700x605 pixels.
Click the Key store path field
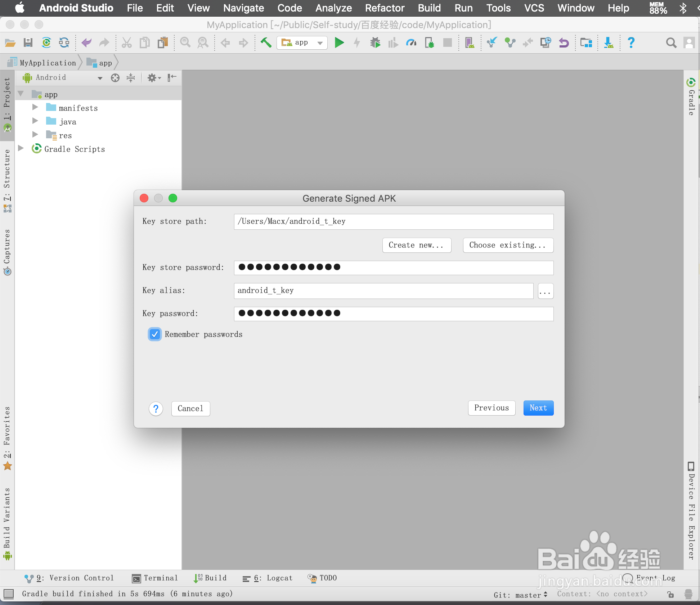coord(394,221)
